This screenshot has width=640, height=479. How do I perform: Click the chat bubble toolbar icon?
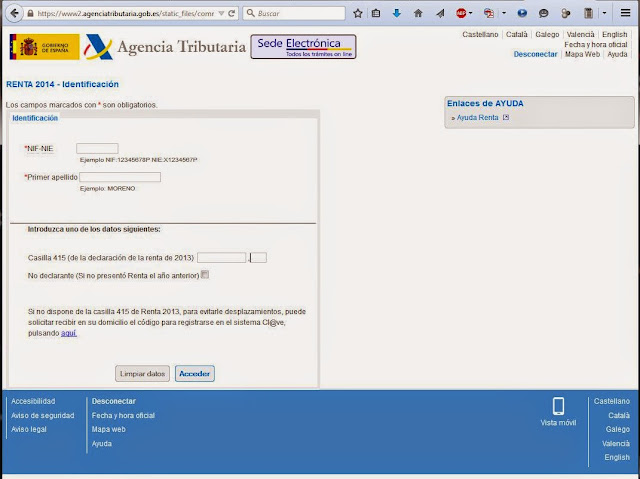pyautogui.click(x=543, y=13)
